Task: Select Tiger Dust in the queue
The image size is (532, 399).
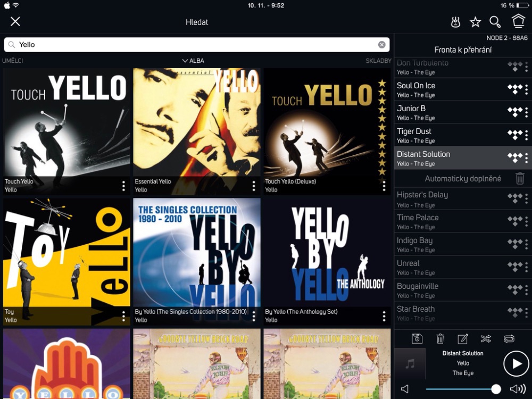Action: coord(463,135)
